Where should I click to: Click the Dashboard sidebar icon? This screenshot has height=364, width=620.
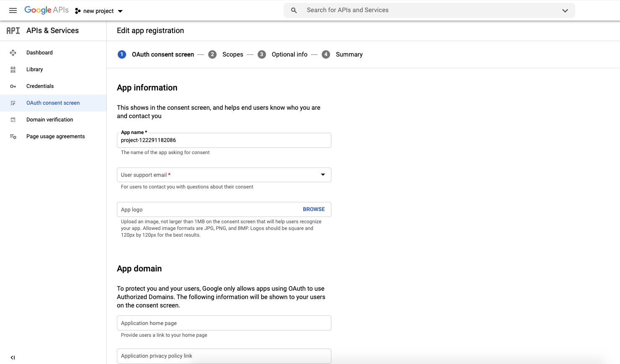click(13, 53)
